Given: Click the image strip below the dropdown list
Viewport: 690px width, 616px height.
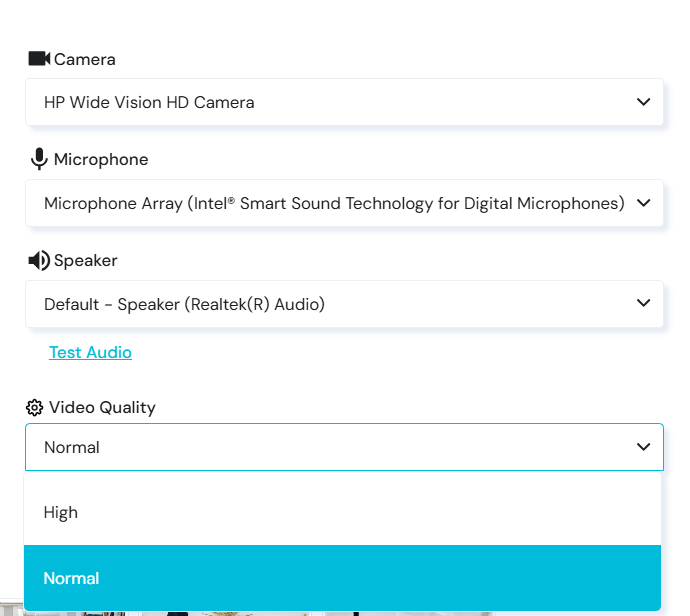Looking at the screenshot, I should pyautogui.click(x=250, y=613).
